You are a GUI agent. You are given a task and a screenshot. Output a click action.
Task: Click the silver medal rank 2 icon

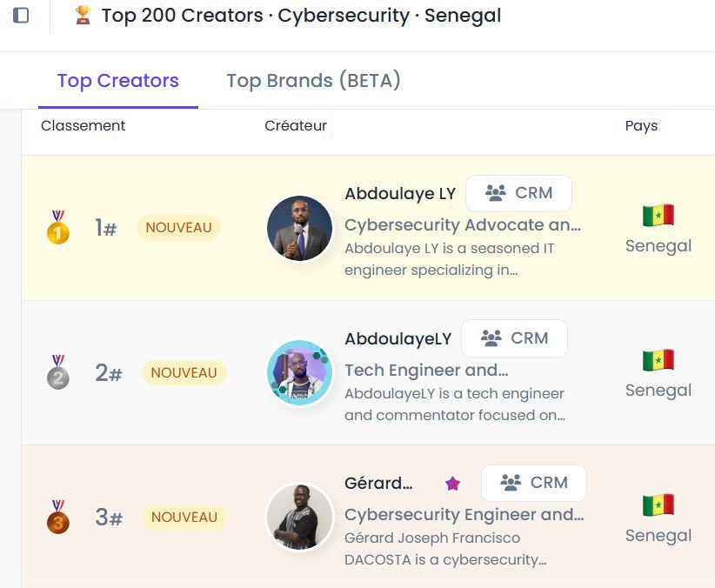coord(58,371)
